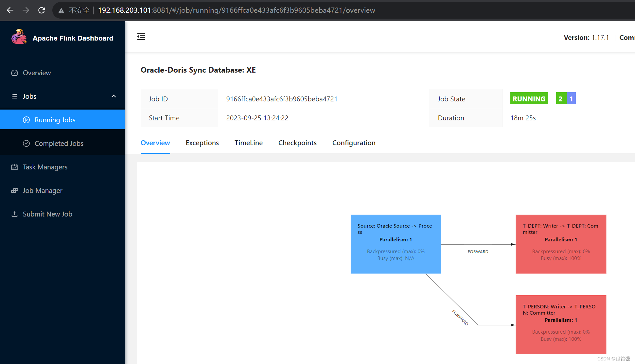The width and height of the screenshot is (635, 364).
Task: Click the Jobs menu label
Action: [x=29, y=96]
